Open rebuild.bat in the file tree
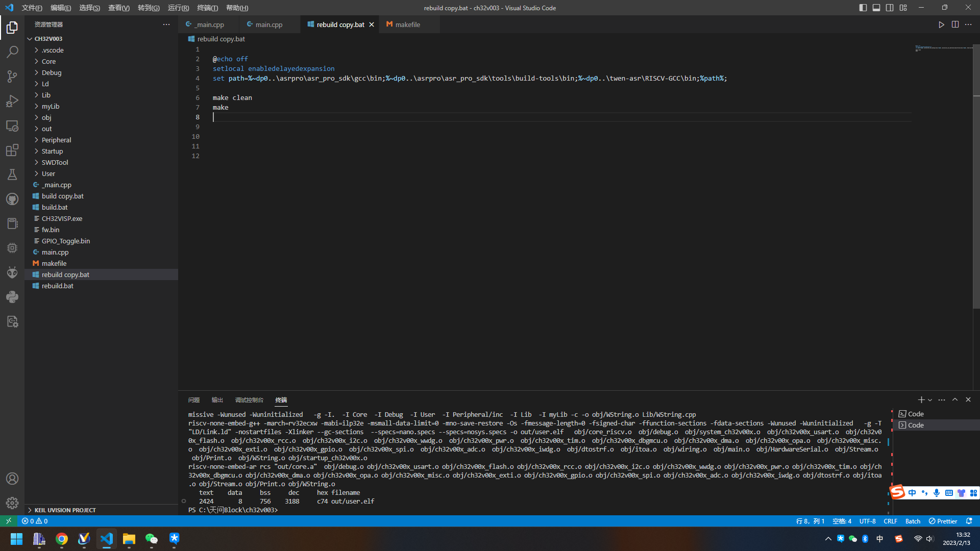Image resolution: width=980 pixels, height=551 pixels. [101, 286]
